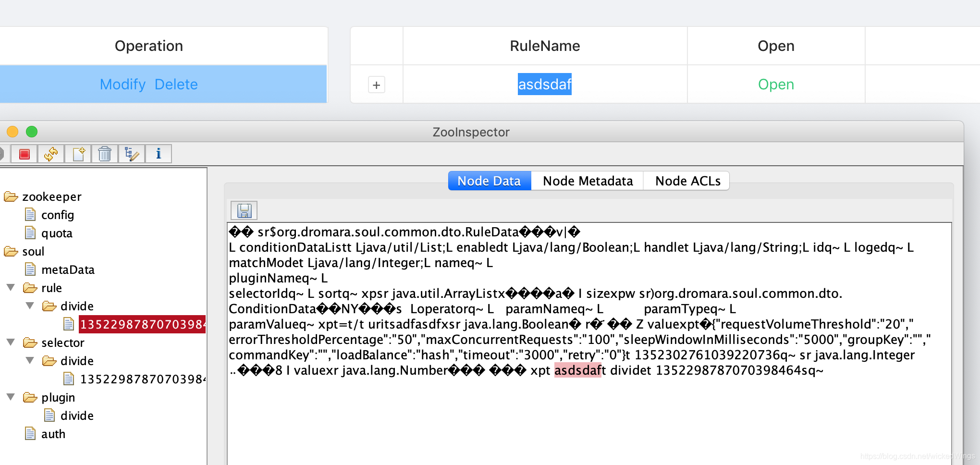This screenshot has height=465, width=980.
Task: Click the green window zoom button
Action: [32, 132]
